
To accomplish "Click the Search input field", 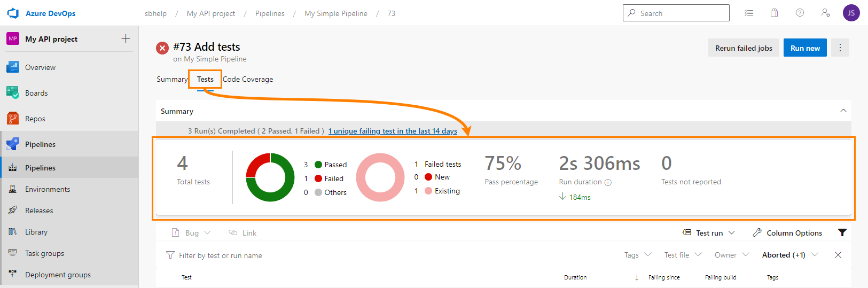I will tap(676, 13).
